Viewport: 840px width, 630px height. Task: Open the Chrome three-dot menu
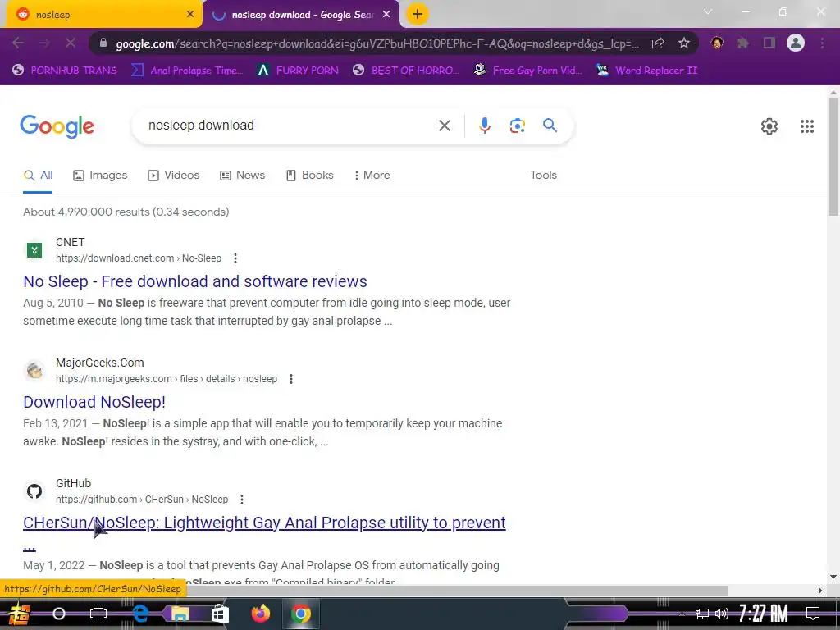coord(822,43)
